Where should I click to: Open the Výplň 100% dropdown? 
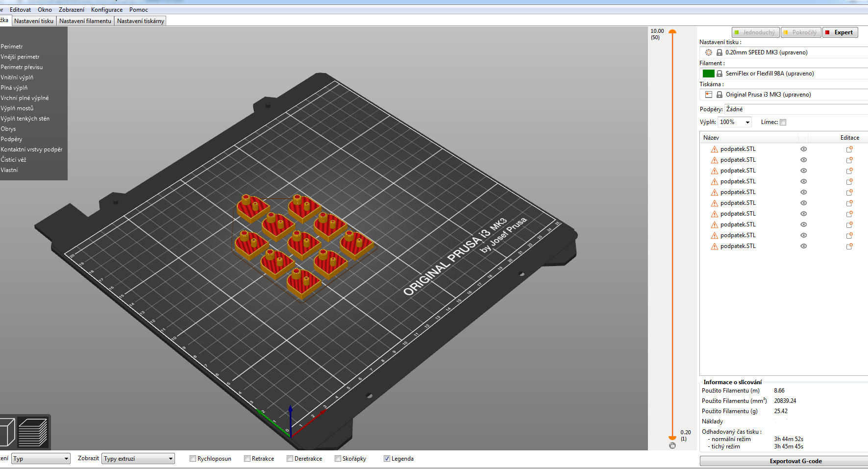pyautogui.click(x=735, y=123)
